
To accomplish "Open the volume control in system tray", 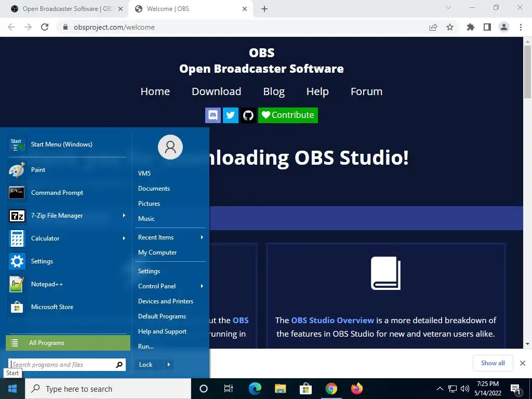I will [465, 389].
